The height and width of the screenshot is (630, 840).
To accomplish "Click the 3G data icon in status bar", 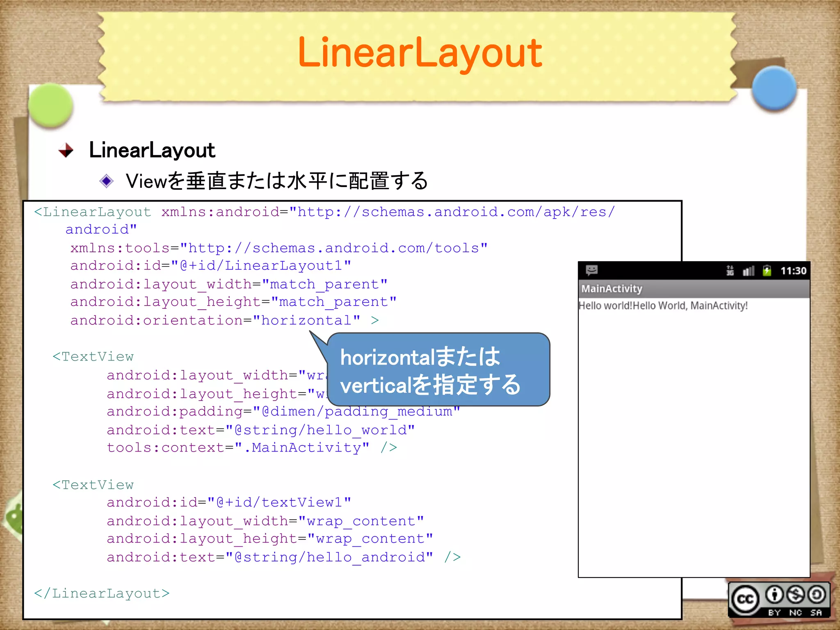I will coord(730,271).
